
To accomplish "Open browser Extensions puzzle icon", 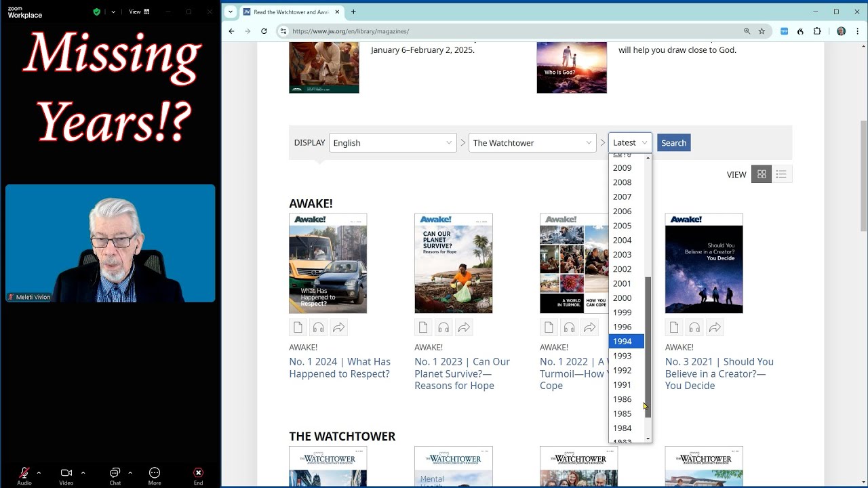I will point(816,31).
